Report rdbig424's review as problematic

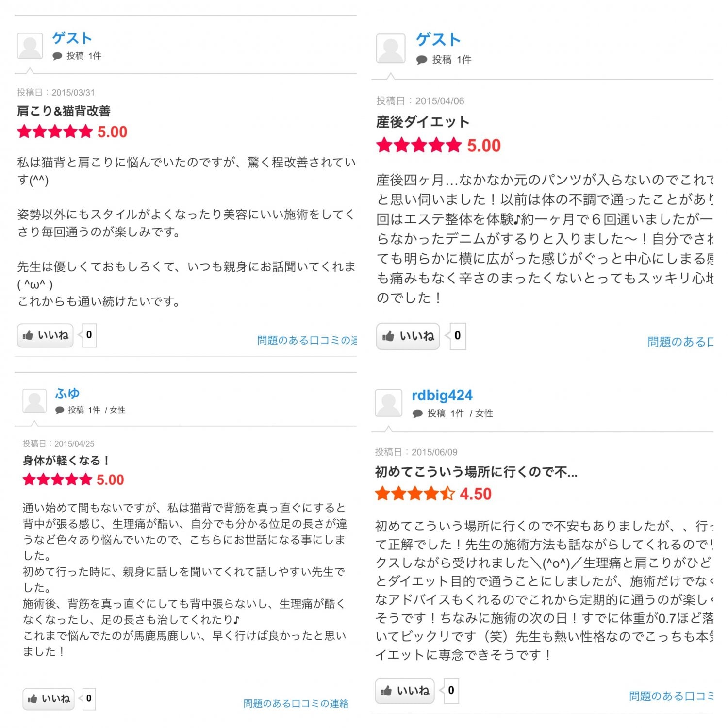[x=671, y=696]
